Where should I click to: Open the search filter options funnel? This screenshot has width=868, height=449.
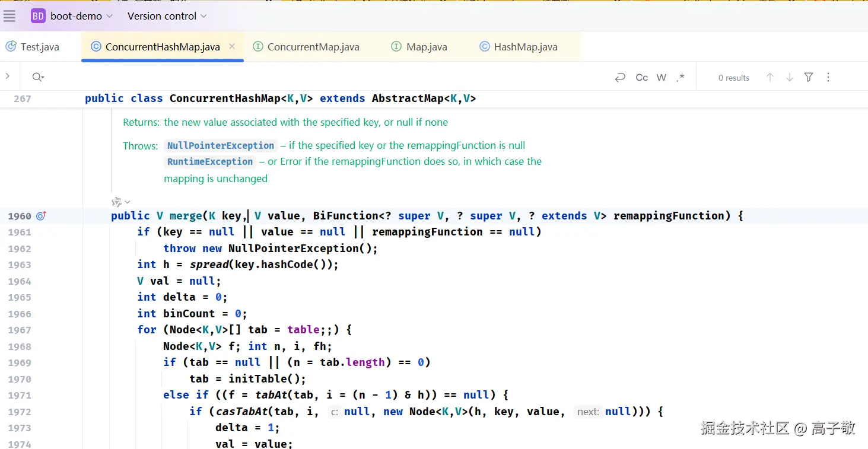809,77
